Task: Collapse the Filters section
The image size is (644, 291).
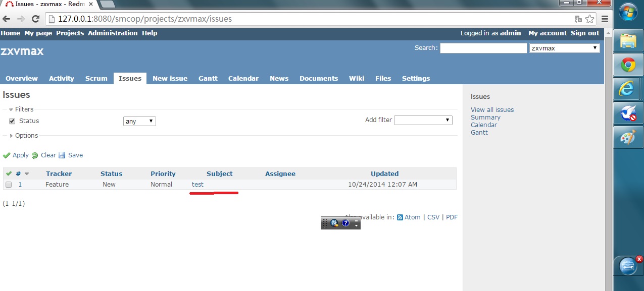Action: coord(21,109)
